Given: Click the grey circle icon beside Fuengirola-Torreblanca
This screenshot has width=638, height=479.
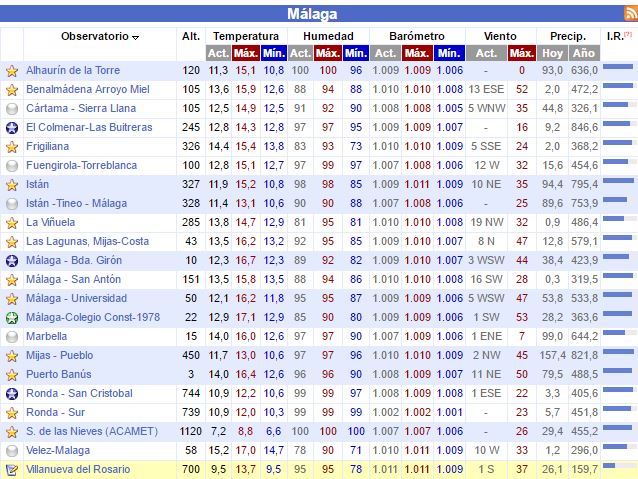Looking at the screenshot, I should (x=12, y=166).
